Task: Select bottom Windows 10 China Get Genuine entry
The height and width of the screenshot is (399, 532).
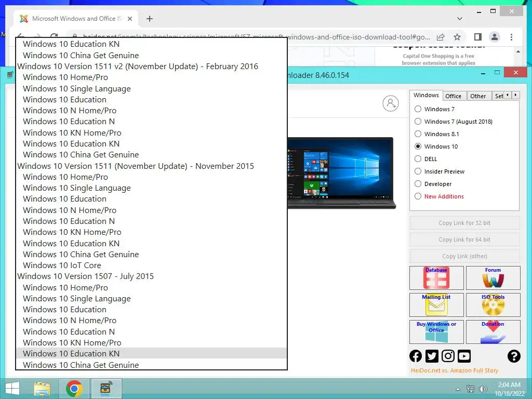Action: pos(151,365)
